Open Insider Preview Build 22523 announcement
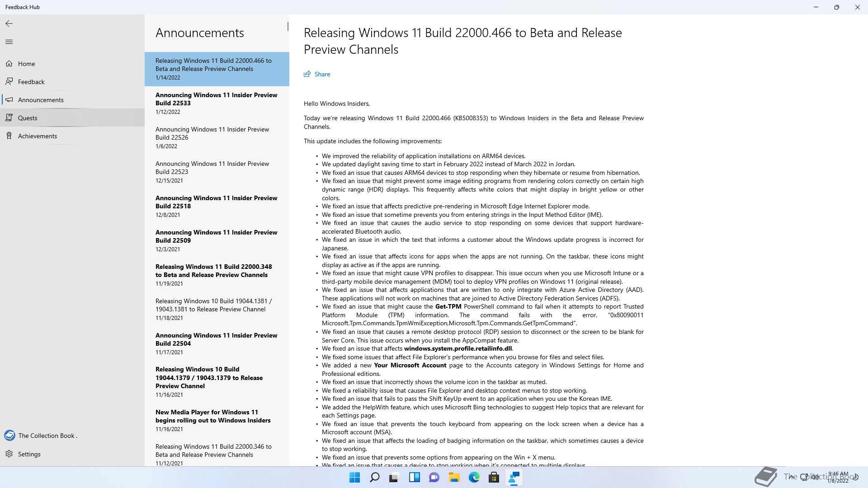Image resolution: width=868 pixels, height=488 pixels. click(x=217, y=172)
